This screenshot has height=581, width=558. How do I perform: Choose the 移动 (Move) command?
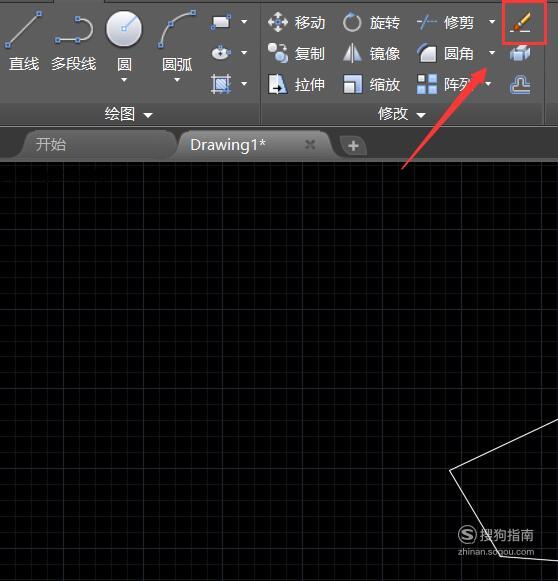click(296, 23)
